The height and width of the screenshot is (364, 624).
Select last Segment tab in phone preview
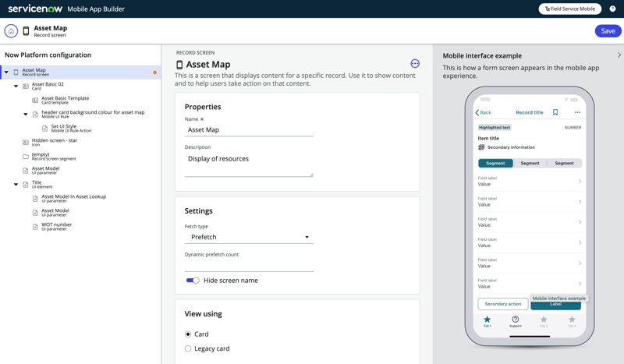point(564,163)
